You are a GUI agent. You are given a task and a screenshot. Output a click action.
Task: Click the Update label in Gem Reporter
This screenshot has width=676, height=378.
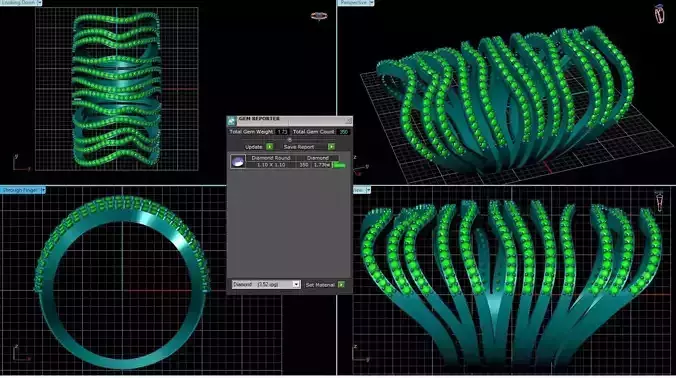[x=254, y=147]
